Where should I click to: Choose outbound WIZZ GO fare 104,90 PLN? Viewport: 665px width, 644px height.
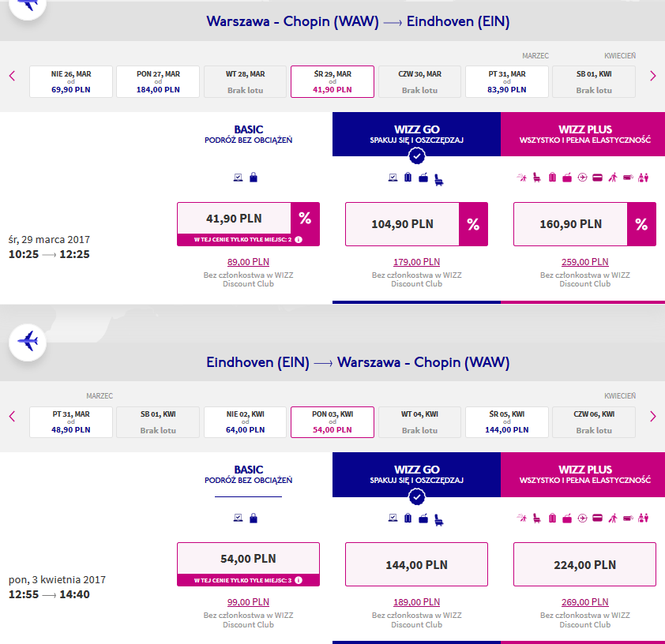403,224
